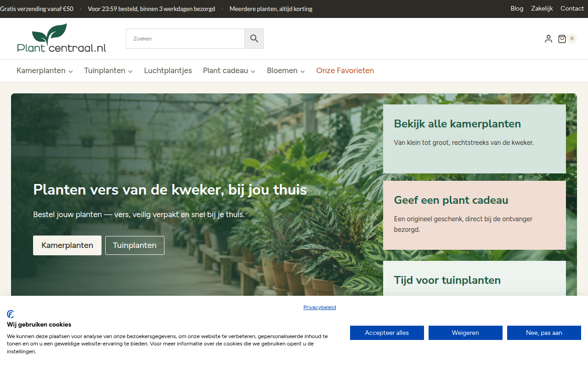Decline cookies with the Weigeren button
Image resolution: width=588 pixels, height=368 pixels.
point(465,333)
